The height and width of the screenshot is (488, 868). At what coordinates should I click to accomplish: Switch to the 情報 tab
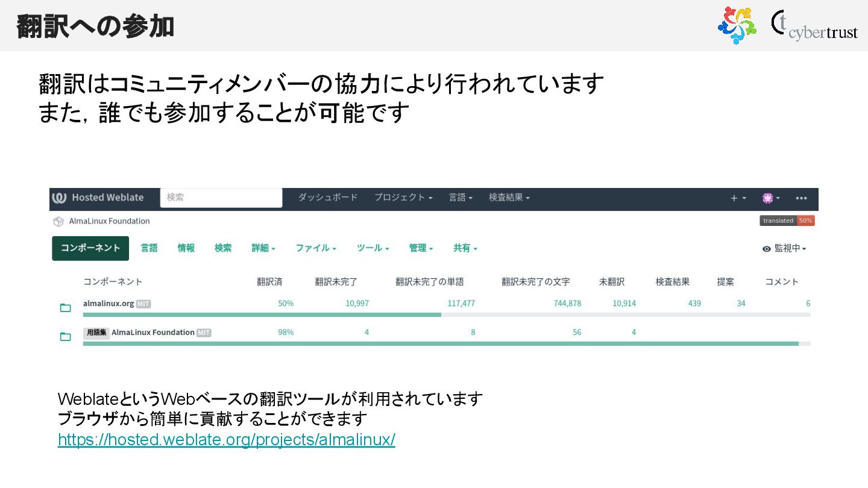coord(186,248)
